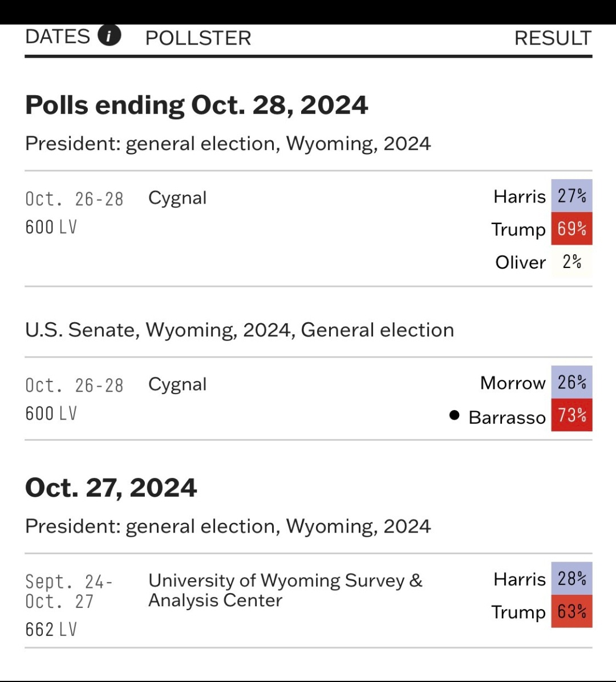The height and width of the screenshot is (682, 616).
Task: Click the Trump 63% result box
Action: pyautogui.click(x=572, y=611)
